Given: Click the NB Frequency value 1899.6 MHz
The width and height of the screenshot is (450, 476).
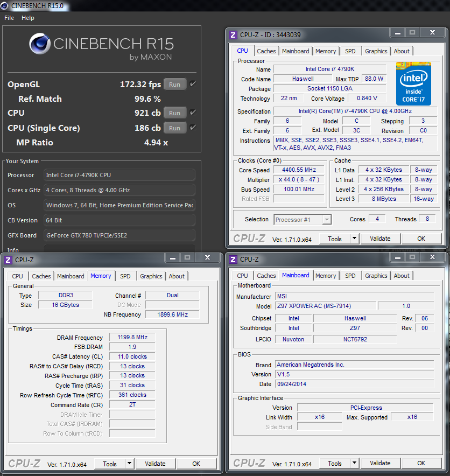Looking at the screenshot, I should tap(172, 314).
